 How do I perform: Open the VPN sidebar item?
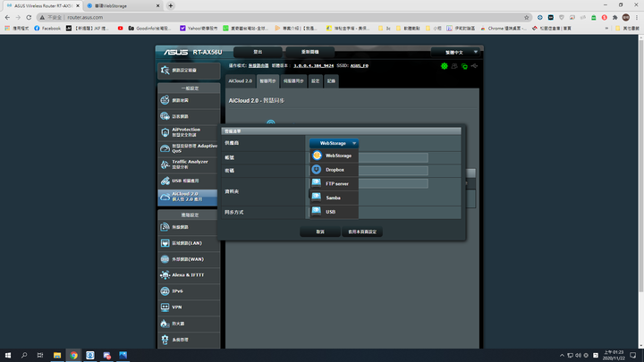pos(189,307)
